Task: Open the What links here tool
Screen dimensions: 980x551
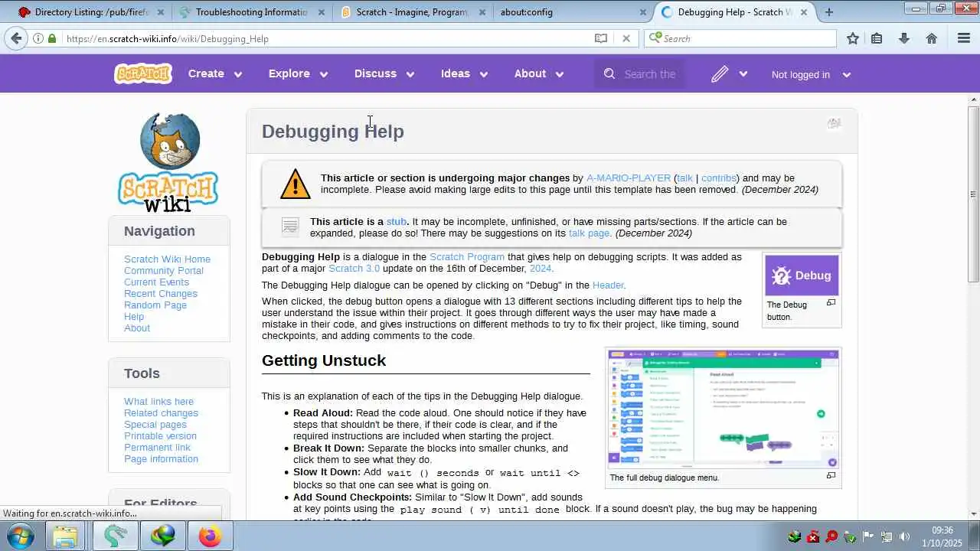Action: (158, 401)
